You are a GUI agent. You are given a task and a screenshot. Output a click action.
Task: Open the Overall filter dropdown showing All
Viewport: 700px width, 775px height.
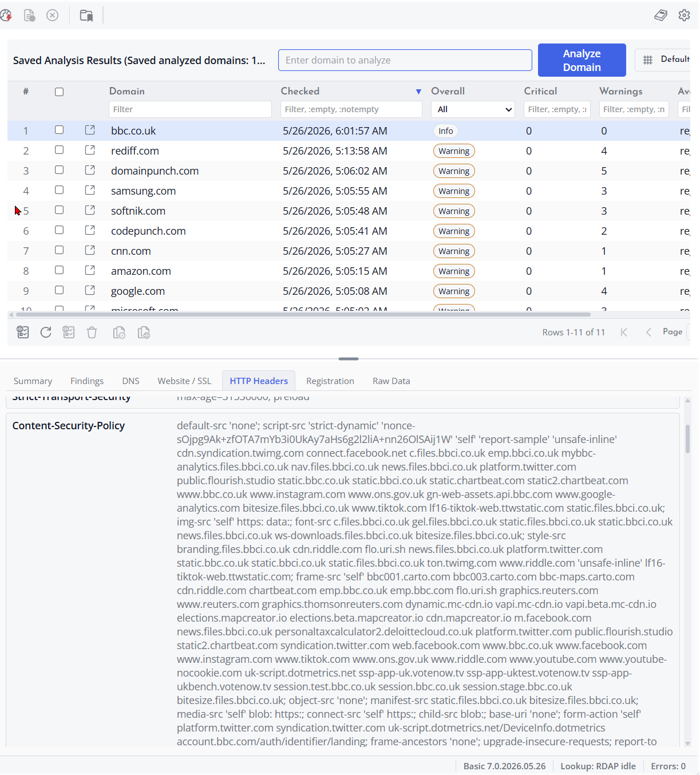coord(473,109)
